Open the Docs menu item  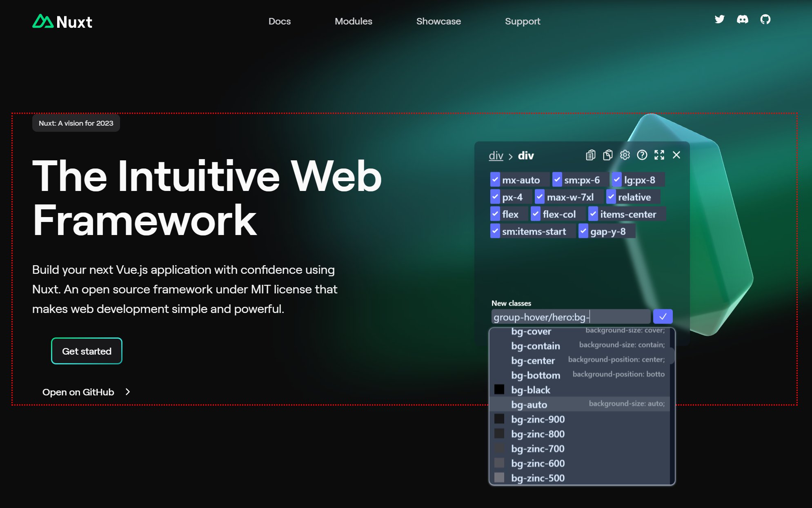(279, 21)
